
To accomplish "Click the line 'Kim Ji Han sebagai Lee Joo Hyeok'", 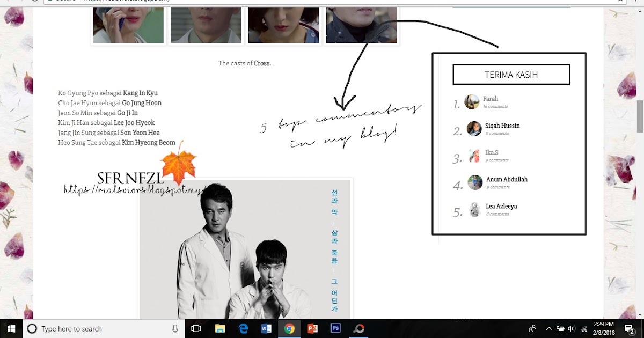I will click(106, 123).
